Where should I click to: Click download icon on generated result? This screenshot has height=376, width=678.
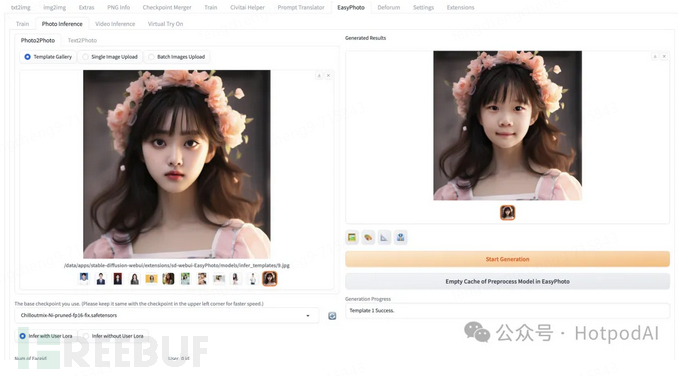pyautogui.click(x=655, y=57)
